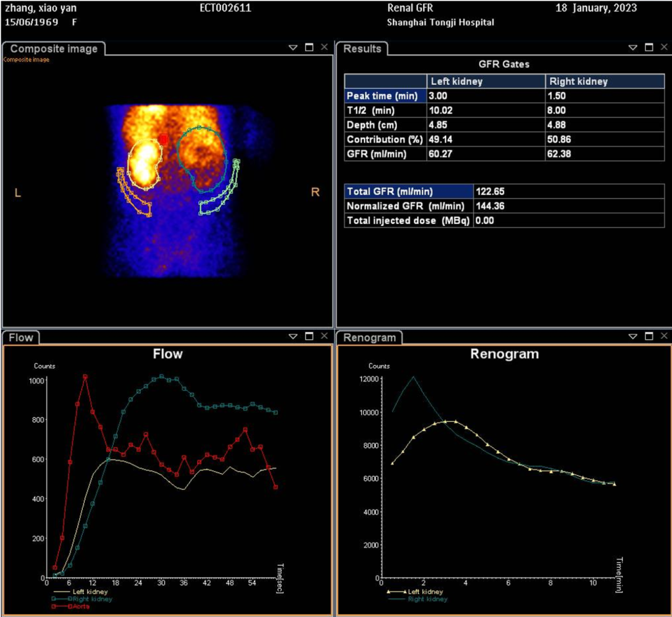Select the Composite image tab
Screen dimensions: 672x617
(54, 49)
